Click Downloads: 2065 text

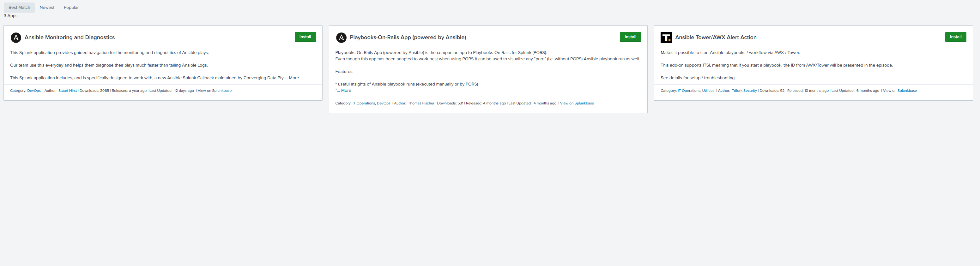[94, 91]
